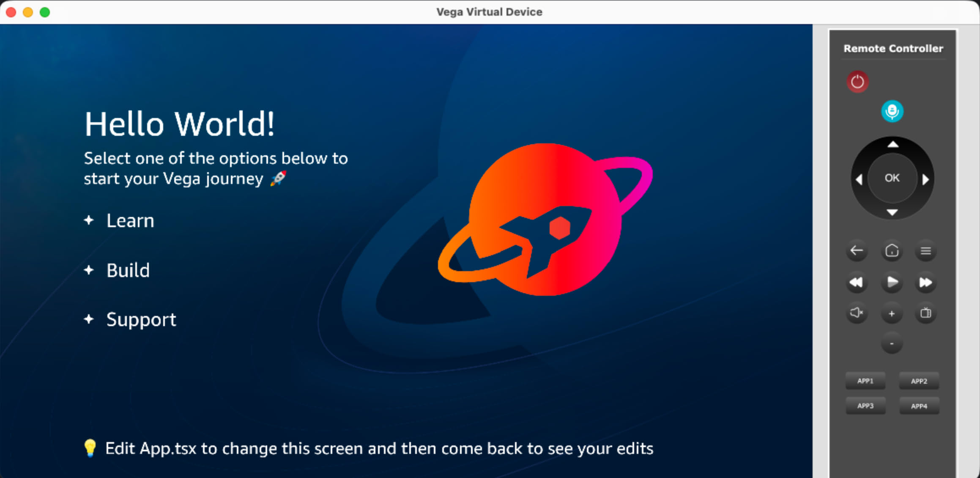This screenshot has height=478, width=980.
Task: Open the Support option
Action: (x=141, y=319)
